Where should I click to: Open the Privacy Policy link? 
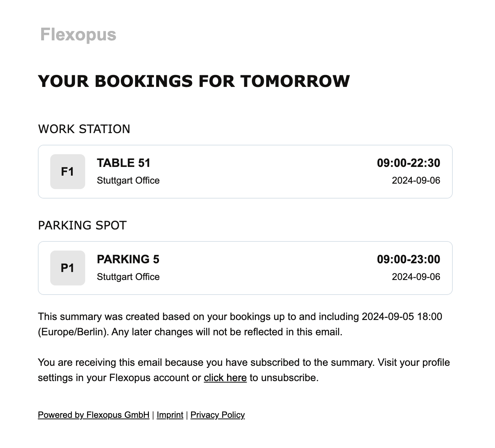[217, 415]
